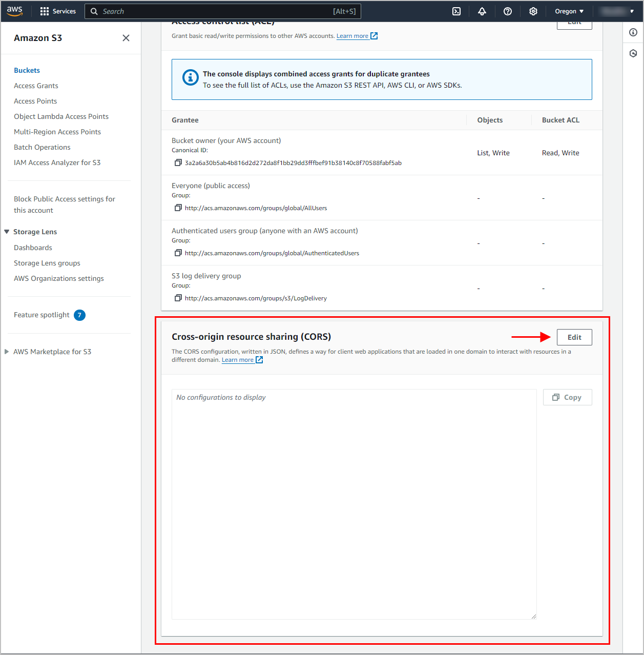The width and height of the screenshot is (644, 655).
Task: Copy the AllUsers group URL
Action: [x=178, y=208]
